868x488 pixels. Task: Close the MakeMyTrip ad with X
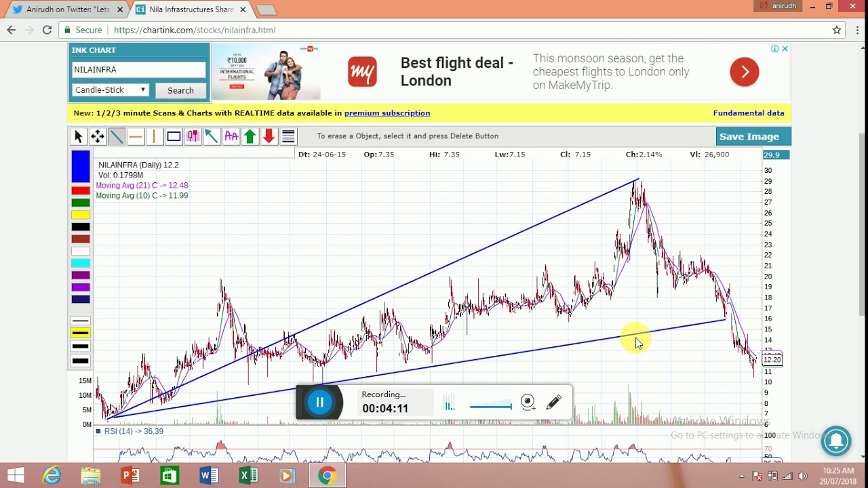pos(785,49)
